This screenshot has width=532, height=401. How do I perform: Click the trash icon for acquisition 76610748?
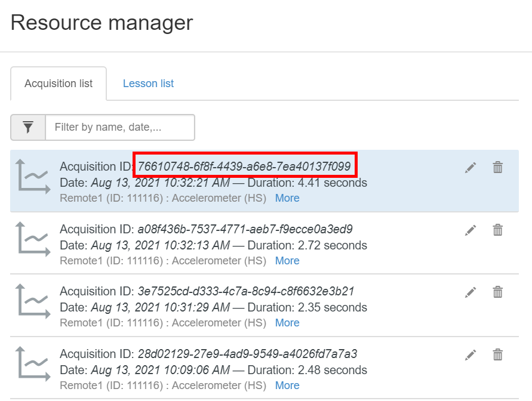pyautogui.click(x=498, y=168)
